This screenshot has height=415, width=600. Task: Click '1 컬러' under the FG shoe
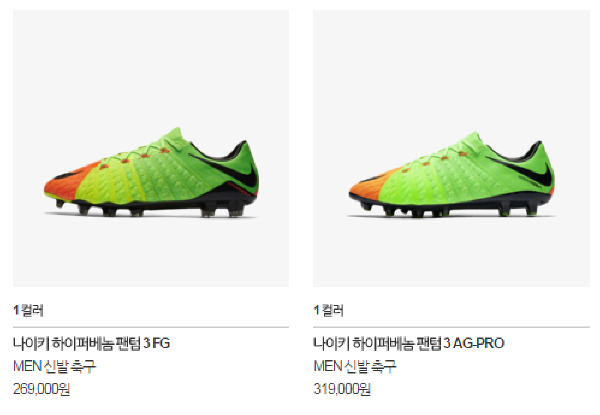click(x=28, y=310)
